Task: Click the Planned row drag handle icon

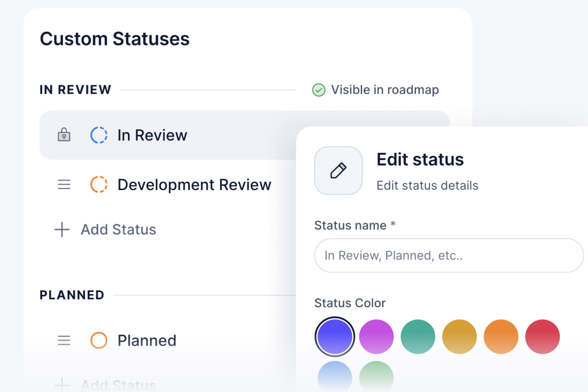Action: tap(64, 341)
